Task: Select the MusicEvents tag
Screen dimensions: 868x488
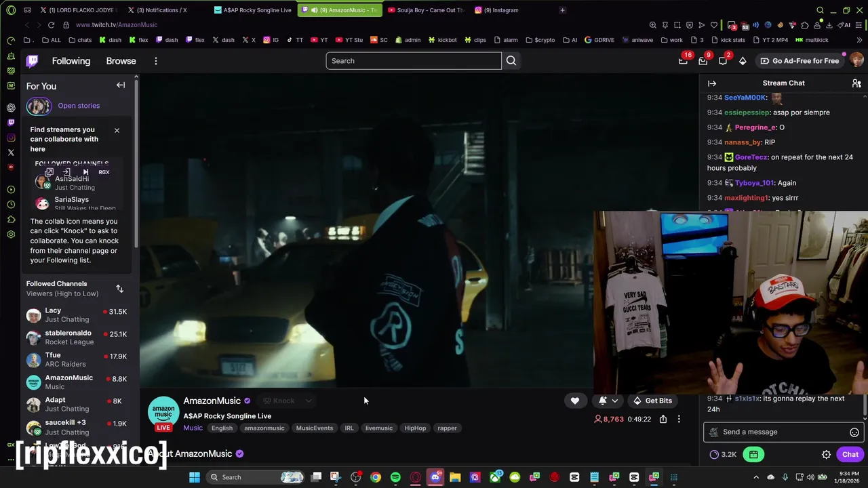Action: [315, 428]
